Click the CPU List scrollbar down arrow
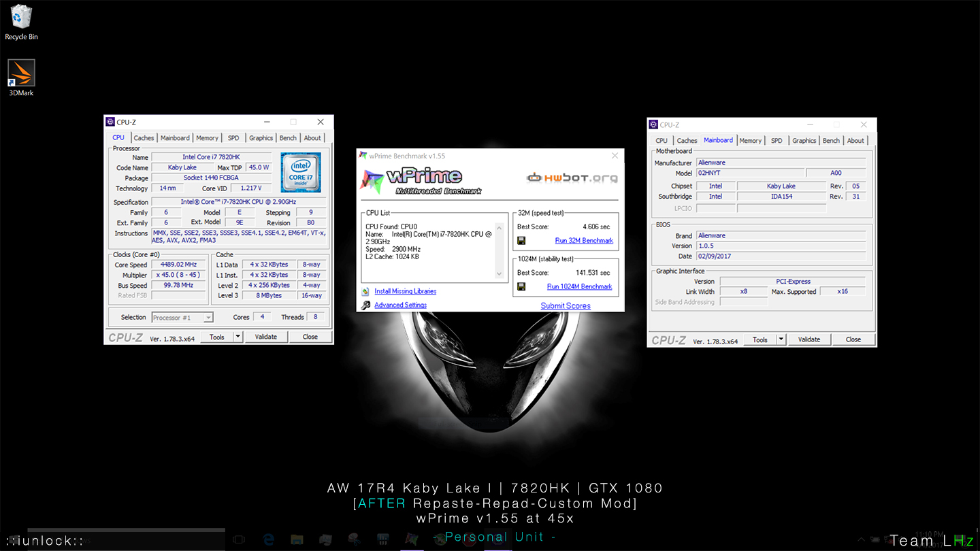980x551 pixels. [499, 273]
